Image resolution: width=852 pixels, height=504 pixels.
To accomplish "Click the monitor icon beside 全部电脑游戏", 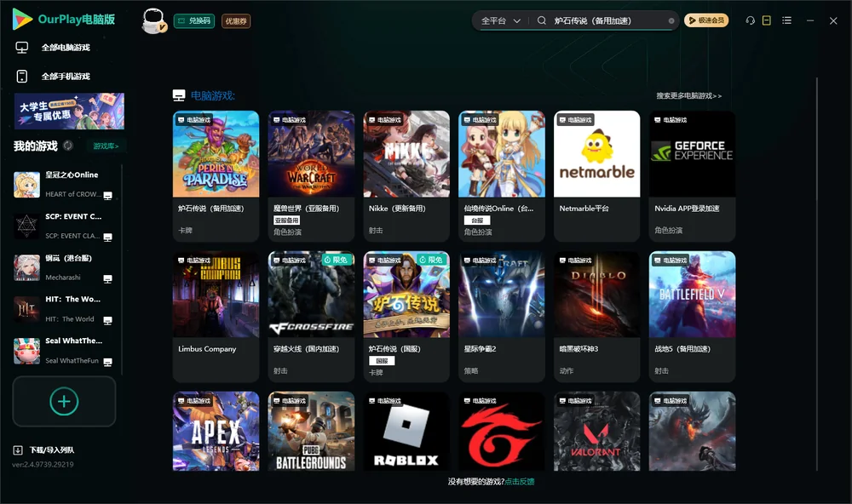I will click(x=22, y=48).
